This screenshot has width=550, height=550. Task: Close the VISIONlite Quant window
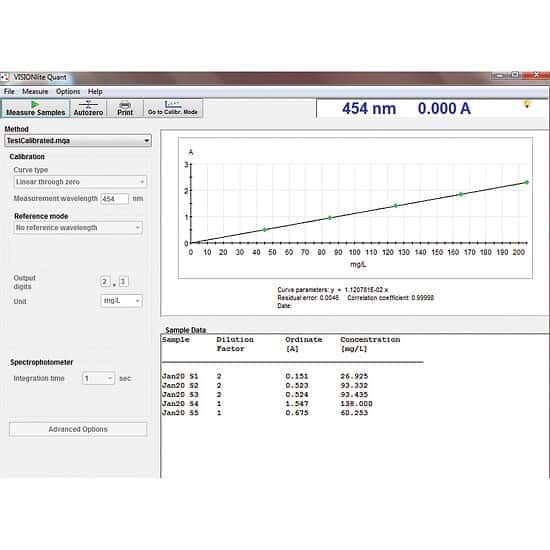(x=536, y=74)
